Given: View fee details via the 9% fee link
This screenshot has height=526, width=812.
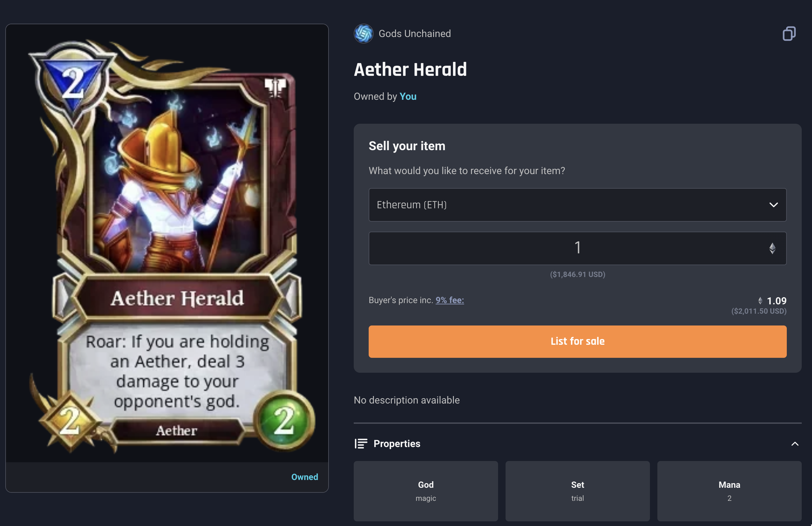Looking at the screenshot, I should tap(450, 300).
